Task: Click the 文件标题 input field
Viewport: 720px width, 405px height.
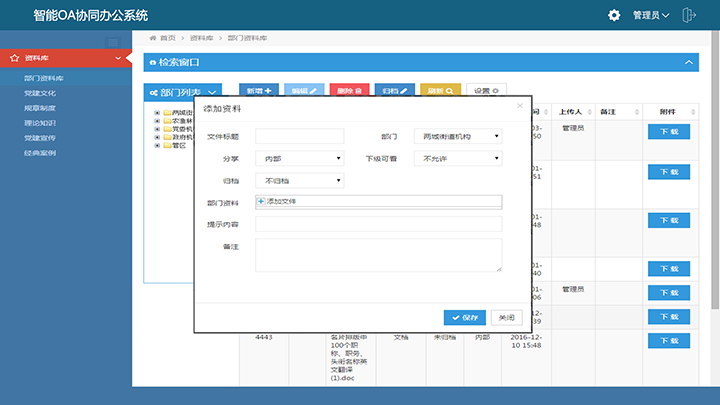Action: point(299,136)
